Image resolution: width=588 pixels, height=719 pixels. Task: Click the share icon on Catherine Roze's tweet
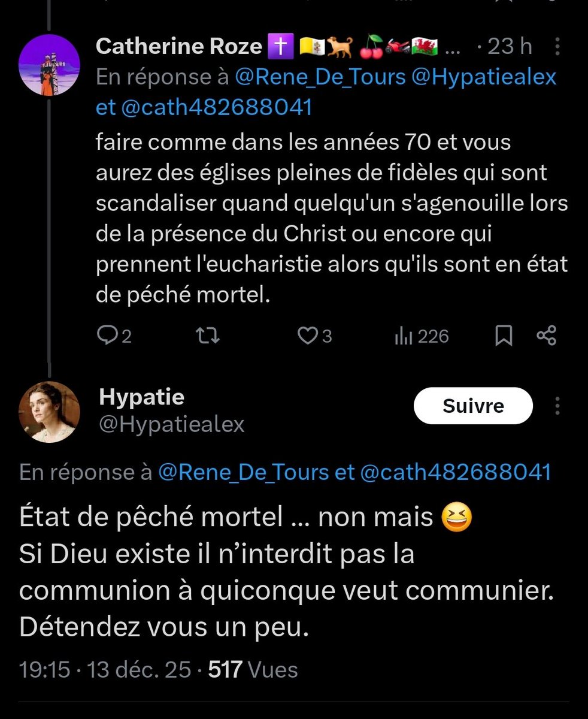(x=547, y=337)
